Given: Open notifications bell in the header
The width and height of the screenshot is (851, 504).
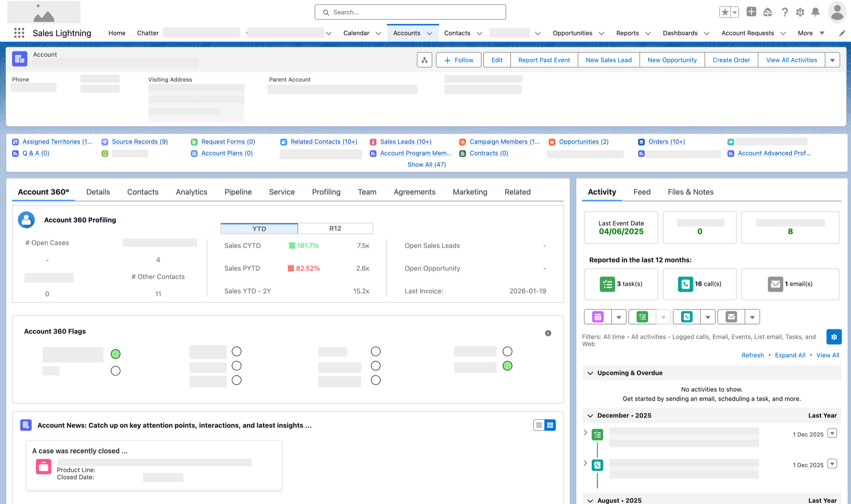Looking at the screenshot, I should coord(816,12).
